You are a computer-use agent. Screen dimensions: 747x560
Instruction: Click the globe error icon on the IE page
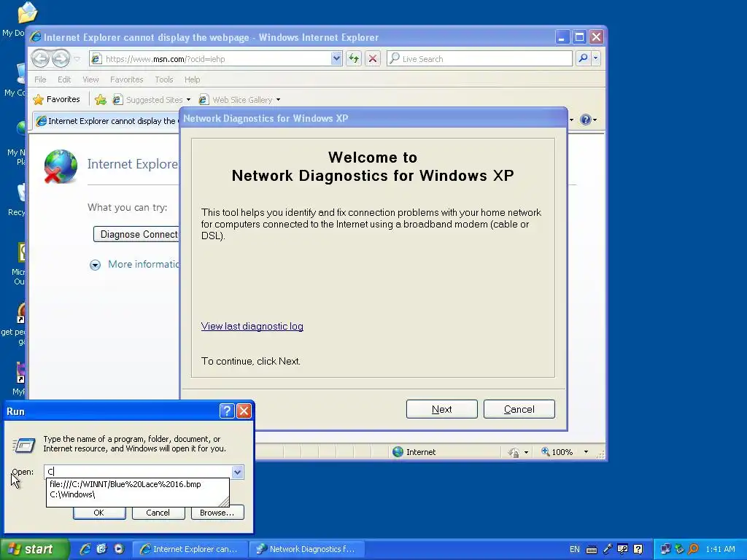[x=61, y=166]
